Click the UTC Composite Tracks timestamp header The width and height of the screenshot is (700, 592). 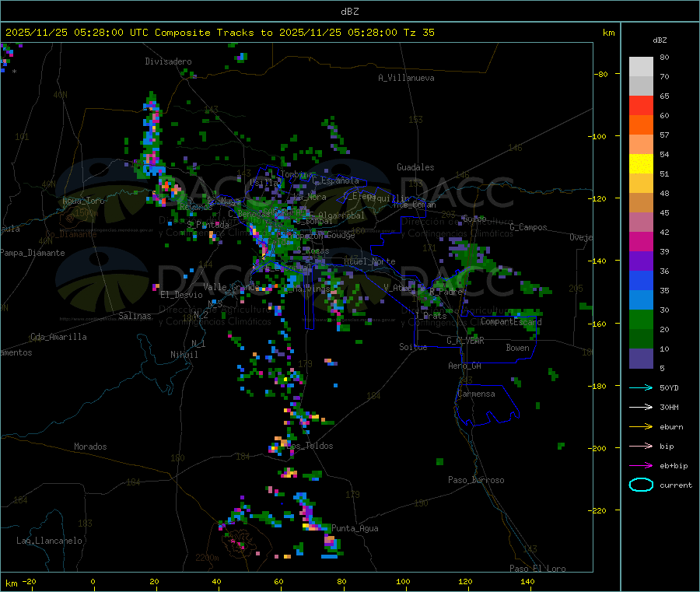point(220,33)
